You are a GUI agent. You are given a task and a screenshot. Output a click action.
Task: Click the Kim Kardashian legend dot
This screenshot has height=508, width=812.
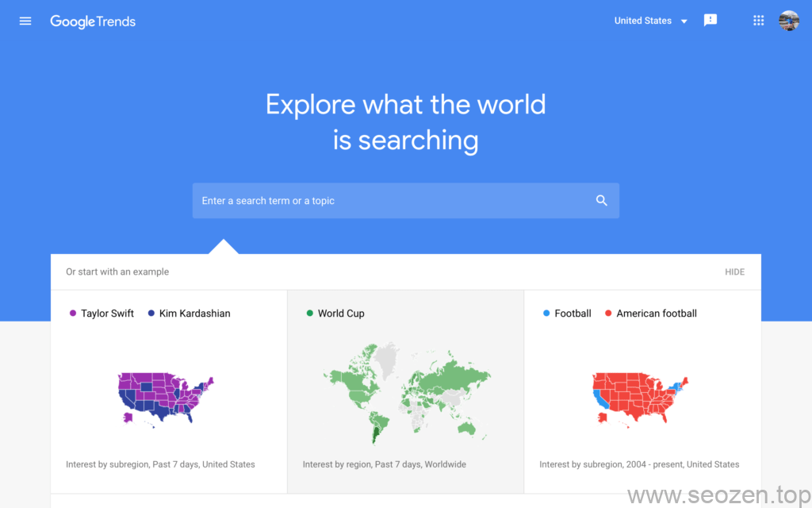pos(150,313)
